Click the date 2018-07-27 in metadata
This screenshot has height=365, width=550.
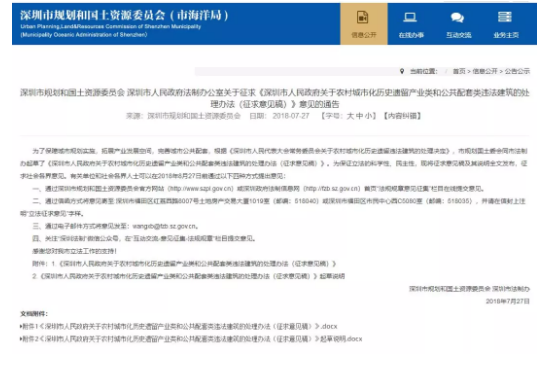click(x=291, y=116)
